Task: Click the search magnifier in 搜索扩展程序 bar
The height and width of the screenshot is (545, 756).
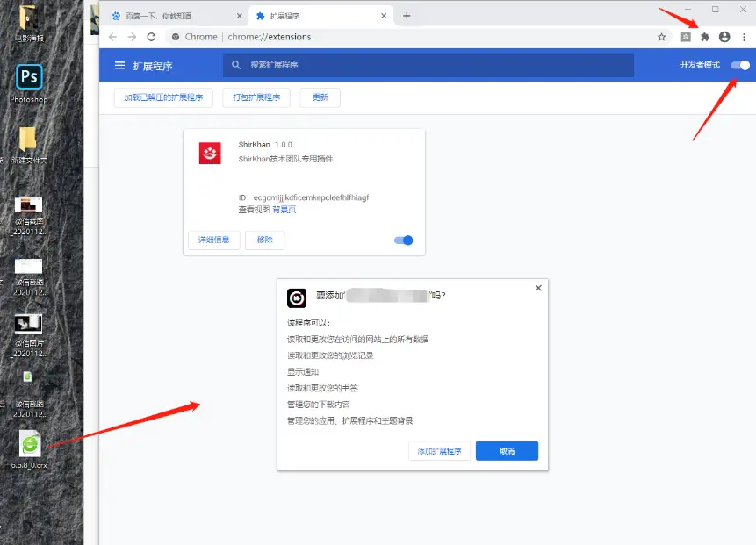Action: 234,65
